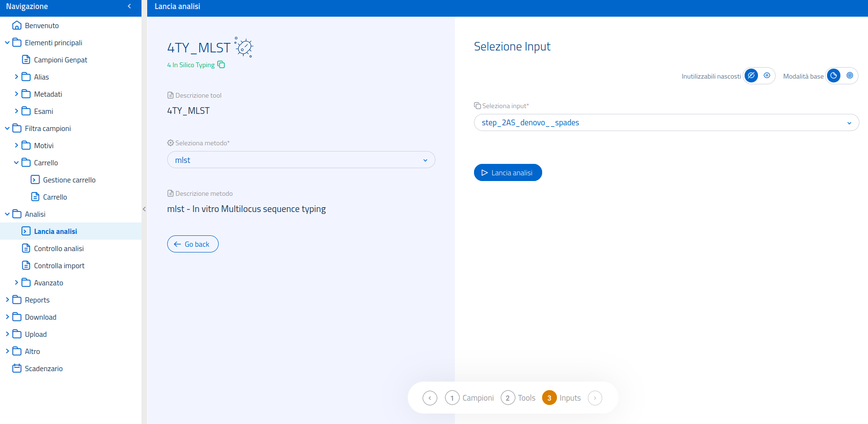Click the copy icon beside 4 In Silico Typing

[x=221, y=65]
